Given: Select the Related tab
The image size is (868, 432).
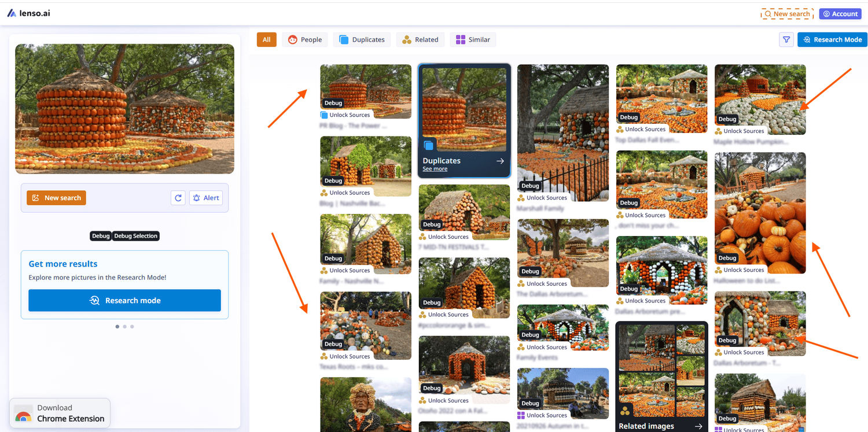Looking at the screenshot, I should (420, 40).
